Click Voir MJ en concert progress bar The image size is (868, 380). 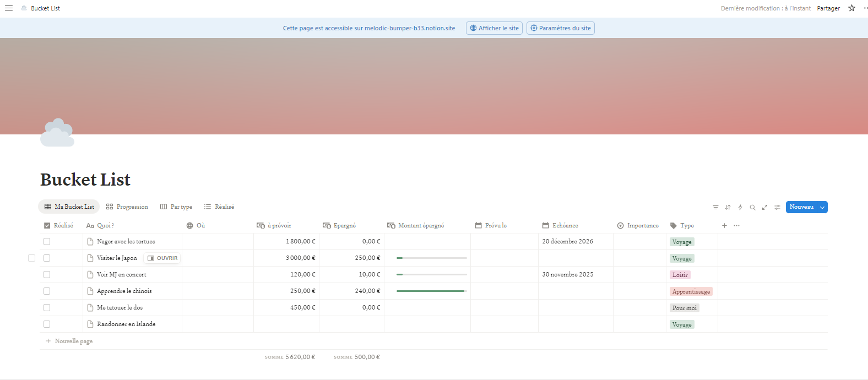tap(432, 275)
